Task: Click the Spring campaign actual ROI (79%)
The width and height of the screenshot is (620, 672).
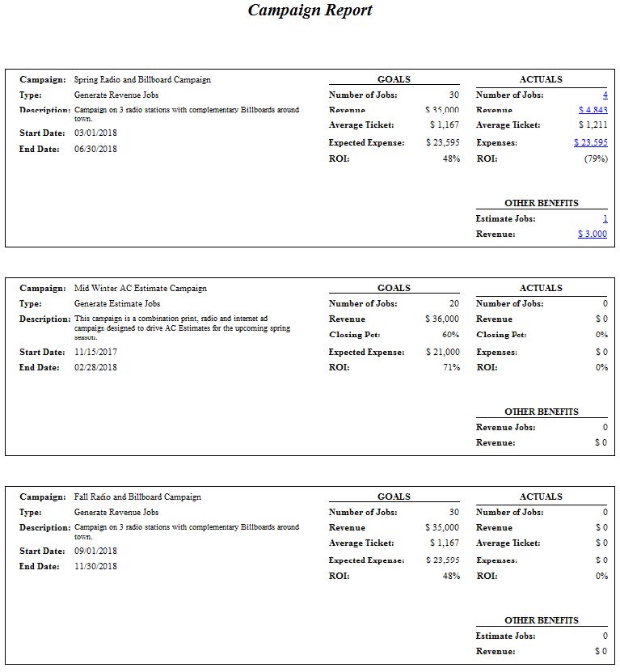Action: (596, 158)
